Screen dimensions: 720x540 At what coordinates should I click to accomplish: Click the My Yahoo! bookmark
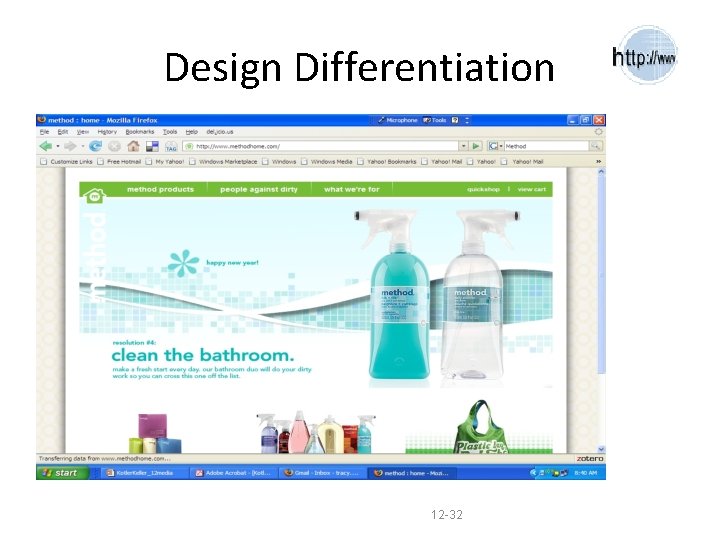coord(165,162)
